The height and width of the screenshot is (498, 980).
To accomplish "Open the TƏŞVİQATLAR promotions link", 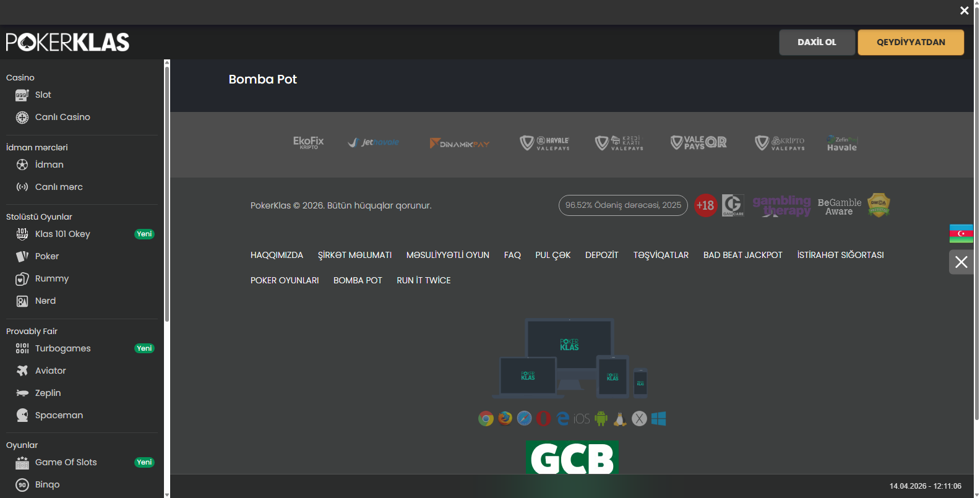I will click(x=661, y=255).
